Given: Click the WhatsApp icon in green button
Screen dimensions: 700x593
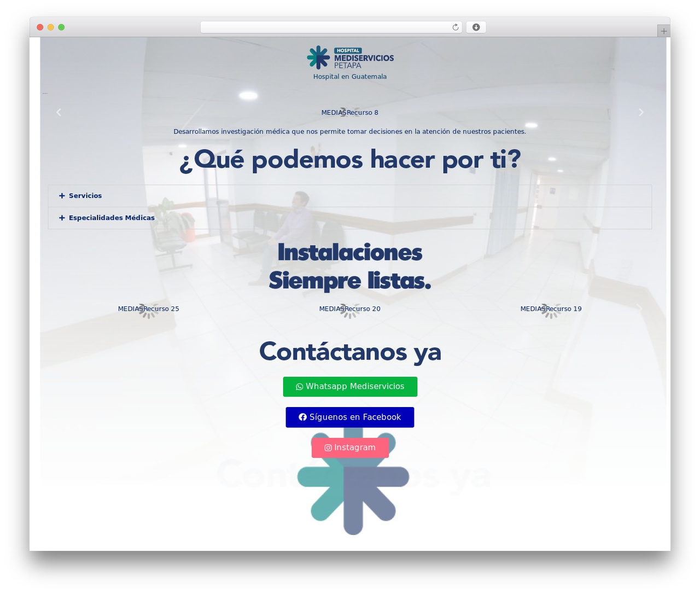Looking at the screenshot, I should [299, 387].
